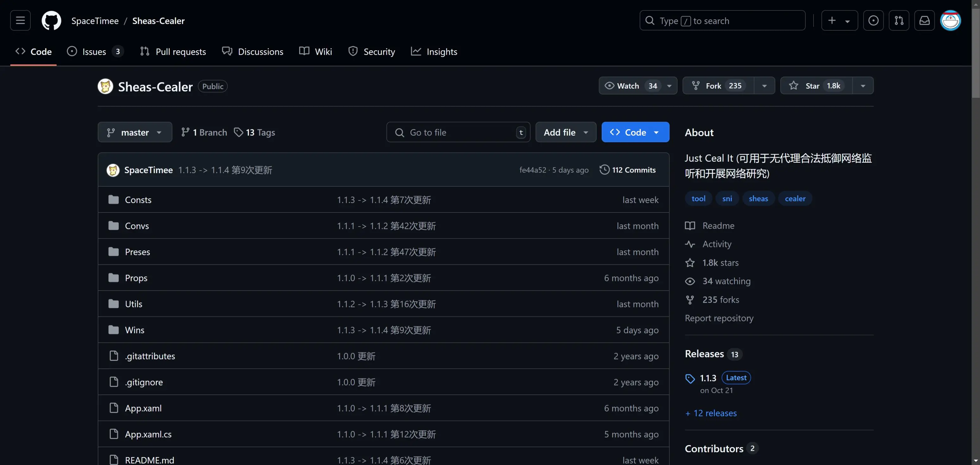Open the issues shortcut icon in header
This screenshot has width=980, height=465.
point(873,21)
